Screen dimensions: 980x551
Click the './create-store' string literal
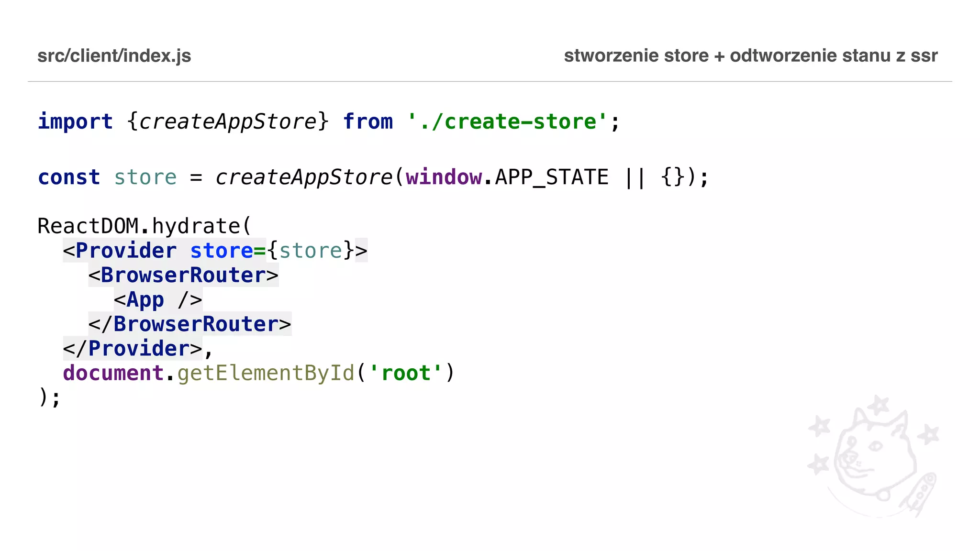click(507, 121)
